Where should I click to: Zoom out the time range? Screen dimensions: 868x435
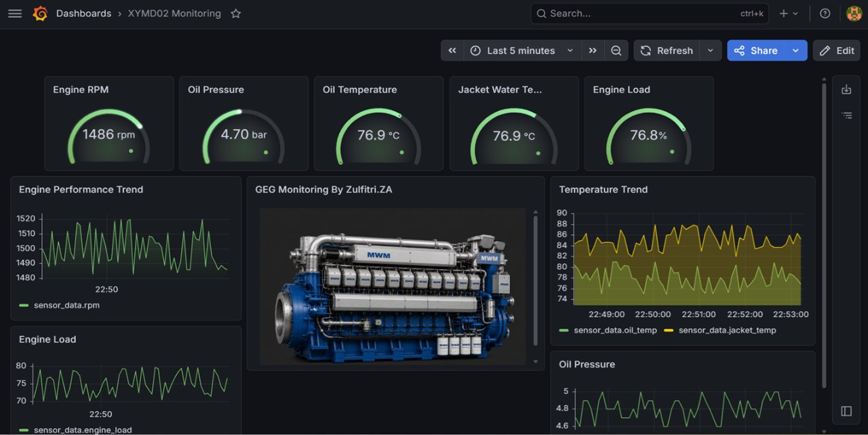pos(616,51)
